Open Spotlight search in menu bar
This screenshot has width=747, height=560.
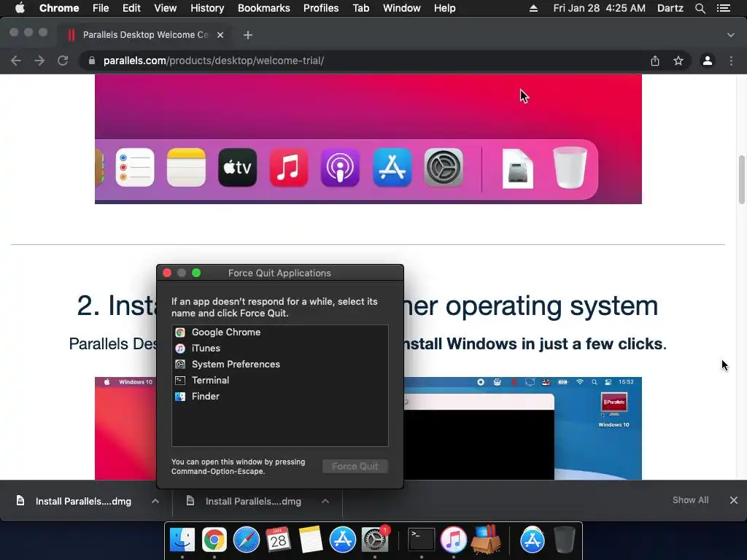click(x=700, y=8)
